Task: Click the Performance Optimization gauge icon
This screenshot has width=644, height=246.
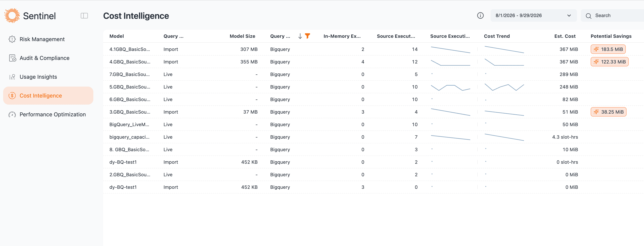Action: coord(12,114)
